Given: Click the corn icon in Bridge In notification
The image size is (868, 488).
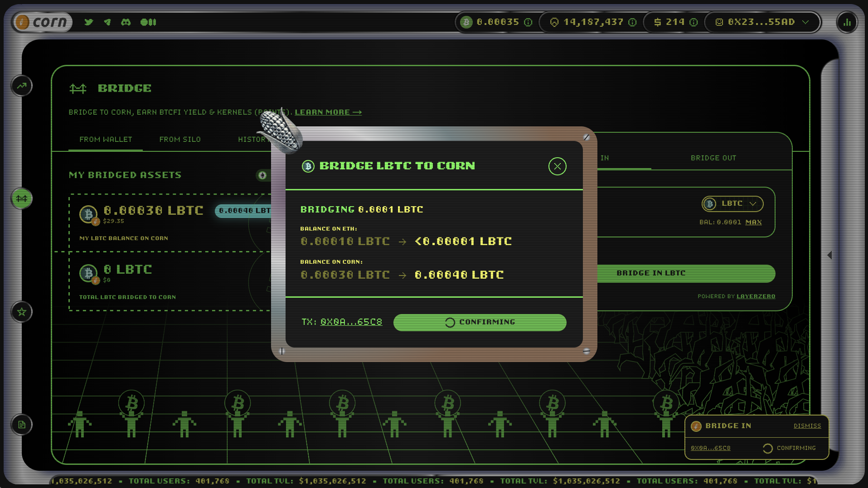Looking at the screenshot, I should (696, 426).
